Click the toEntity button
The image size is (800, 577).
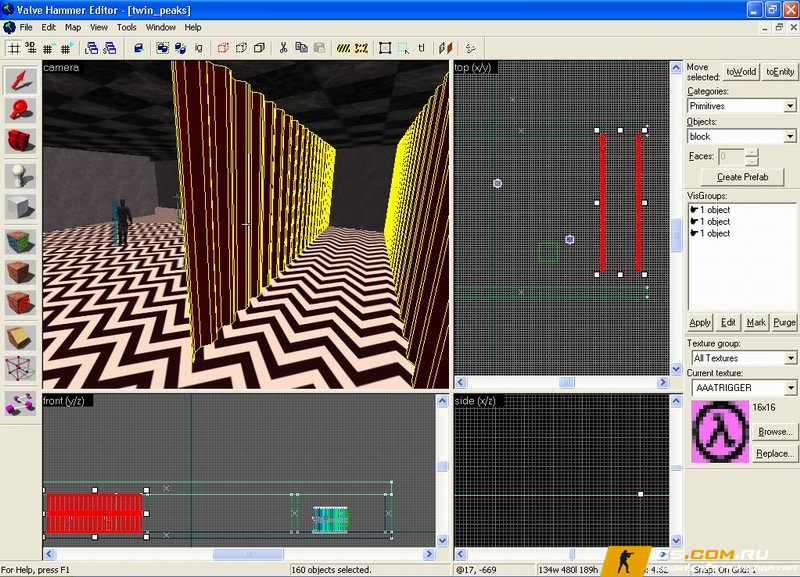[780, 71]
